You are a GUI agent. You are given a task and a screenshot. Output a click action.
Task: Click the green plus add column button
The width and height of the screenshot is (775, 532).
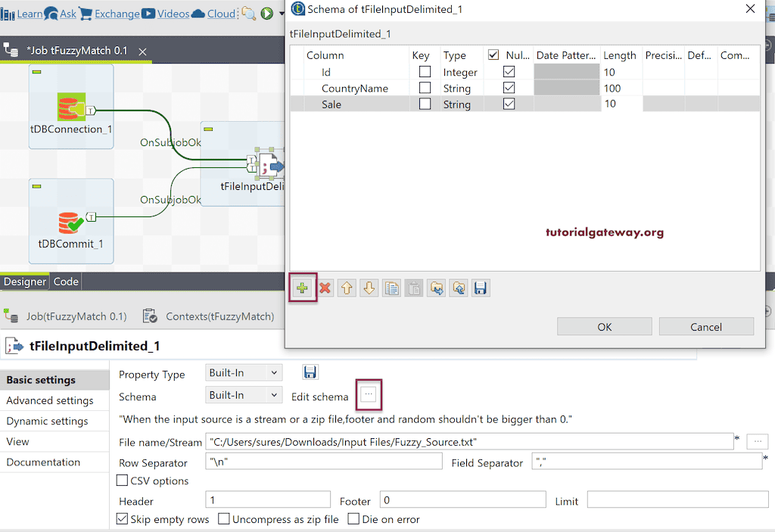[303, 288]
